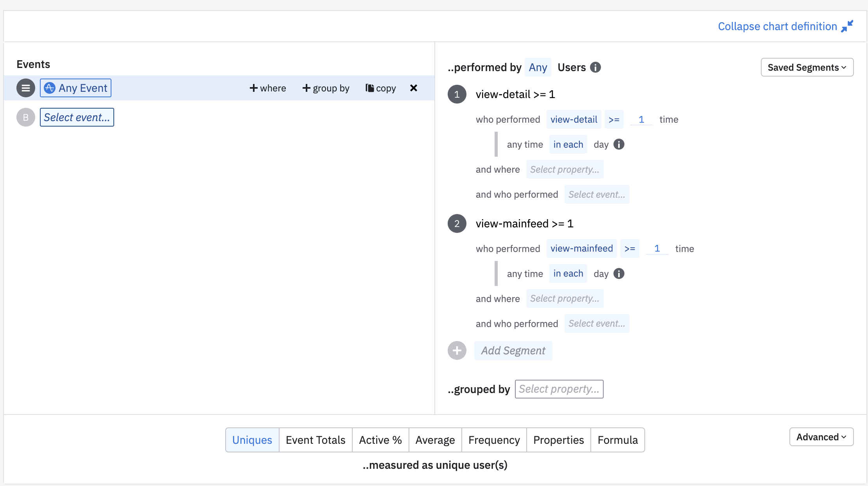Select the Formula measurement tab
868x486 pixels.
click(x=617, y=440)
